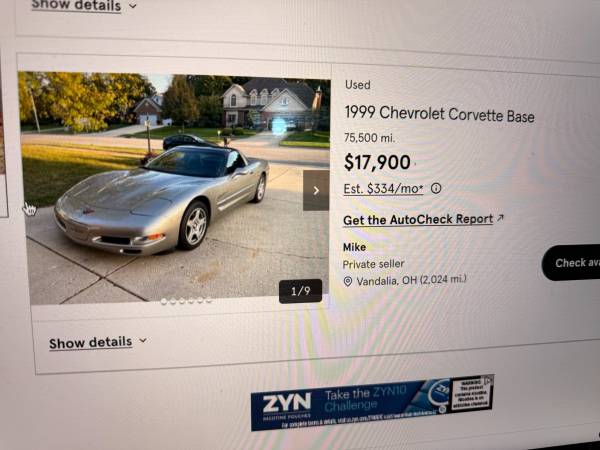
Task: Advance to the next Corvette photo
Action: pos(316,191)
